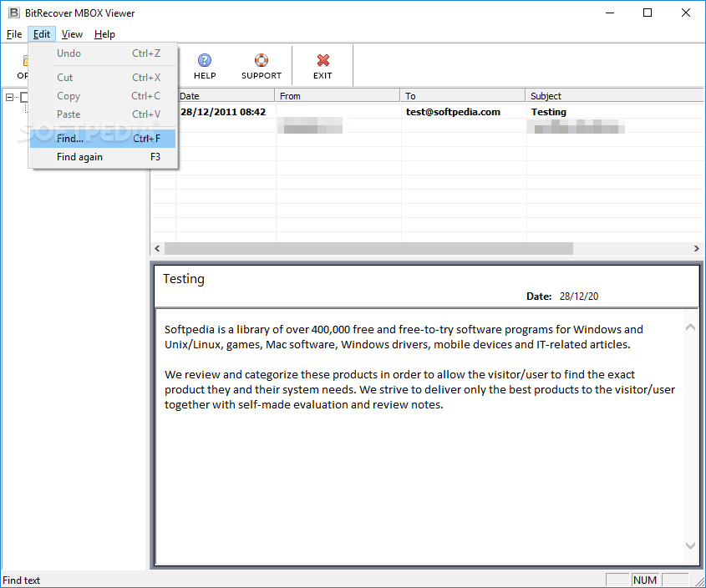Minimize the BitRecover MBOX Viewer window
Viewport: 706px width, 588px height.
coord(610,13)
